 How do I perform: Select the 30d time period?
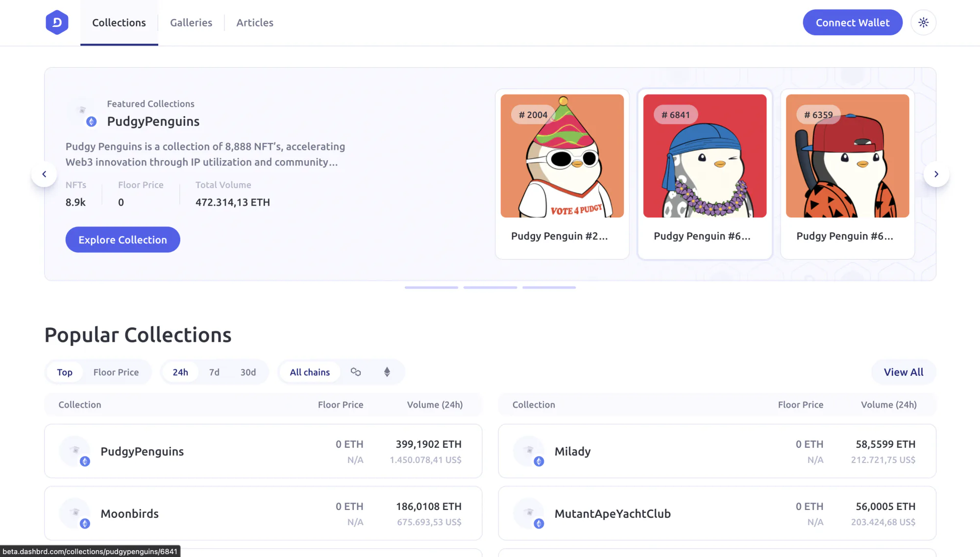pyautogui.click(x=248, y=372)
